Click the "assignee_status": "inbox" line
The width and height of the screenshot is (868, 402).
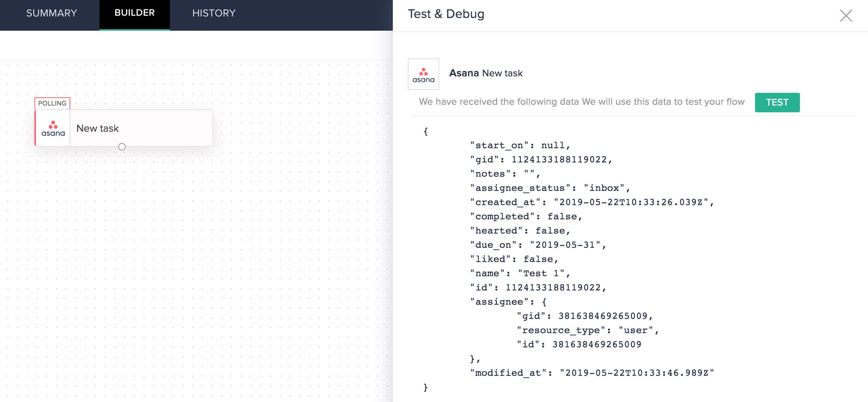[550, 188]
